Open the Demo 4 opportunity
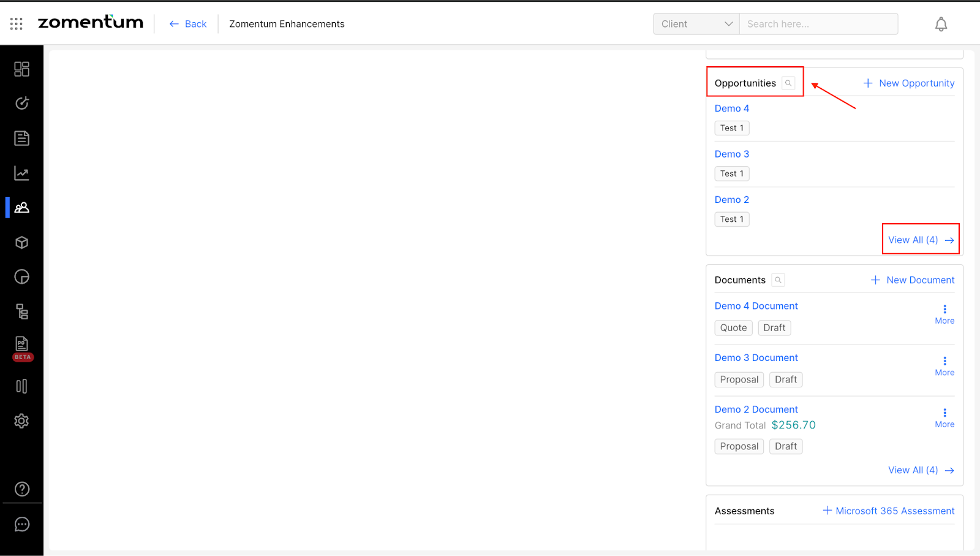This screenshot has height=556, width=980. tap(732, 109)
